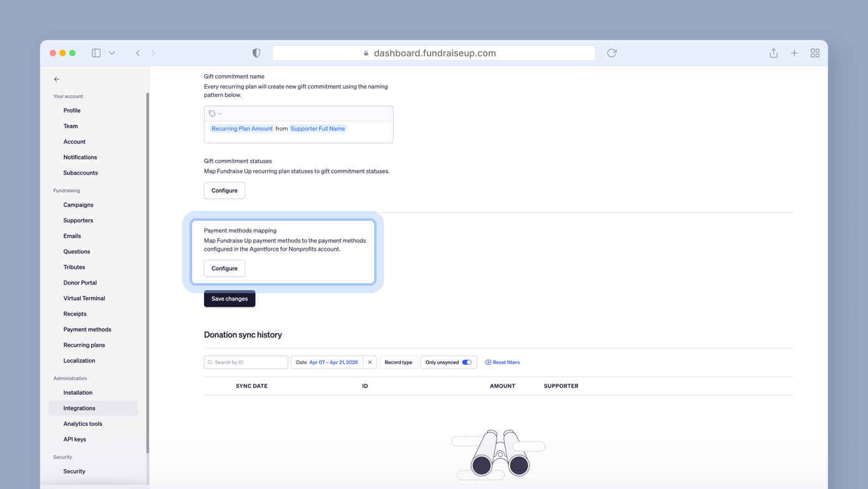Click the search magnifier icon in Search by ID
The height and width of the screenshot is (489, 868).
coord(210,362)
